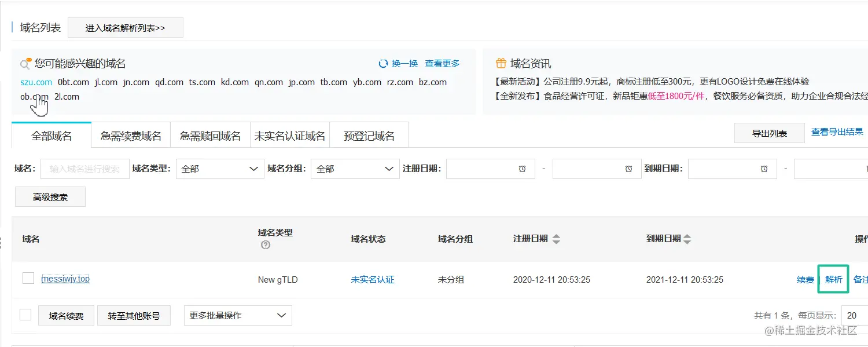Open suggested domain jp.com
Image resolution: width=868 pixels, height=347 pixels.
[301, 82]
